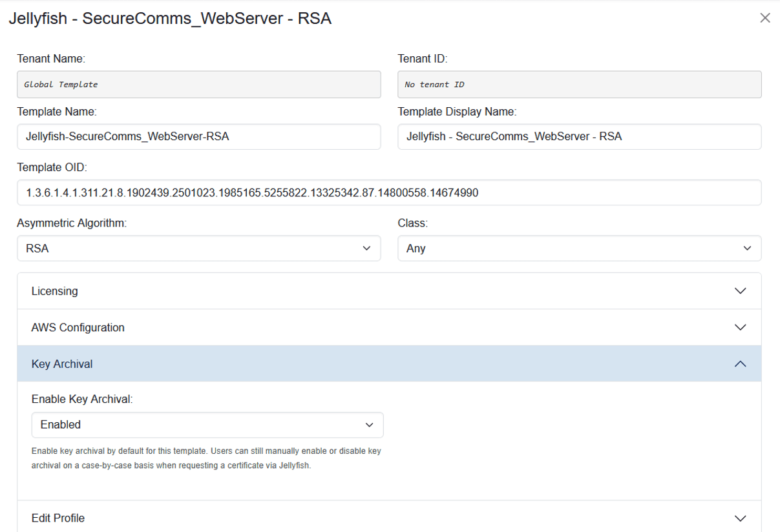Expand the AWS Configuration section

(388, 327)
